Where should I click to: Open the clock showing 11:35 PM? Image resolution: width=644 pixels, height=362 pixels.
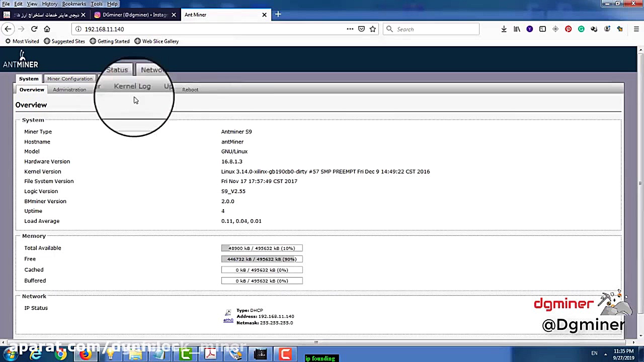pyautogui.click(x=623, y=354)
